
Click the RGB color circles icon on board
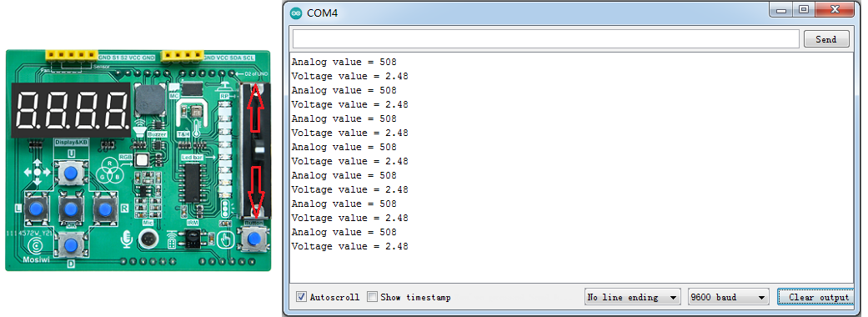tap(109, 169)
